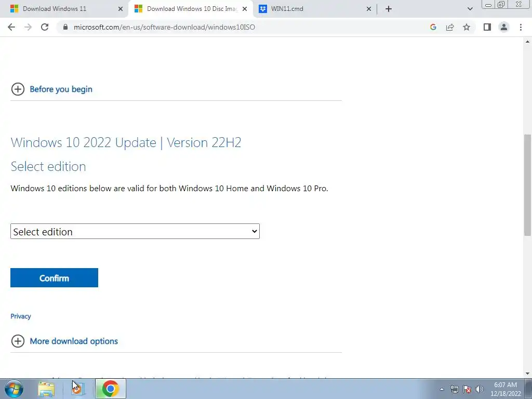Image resolution: width=532 pixels, height=399 pixels.
Task: Open a new browser tab
Action: click(389, 9)
